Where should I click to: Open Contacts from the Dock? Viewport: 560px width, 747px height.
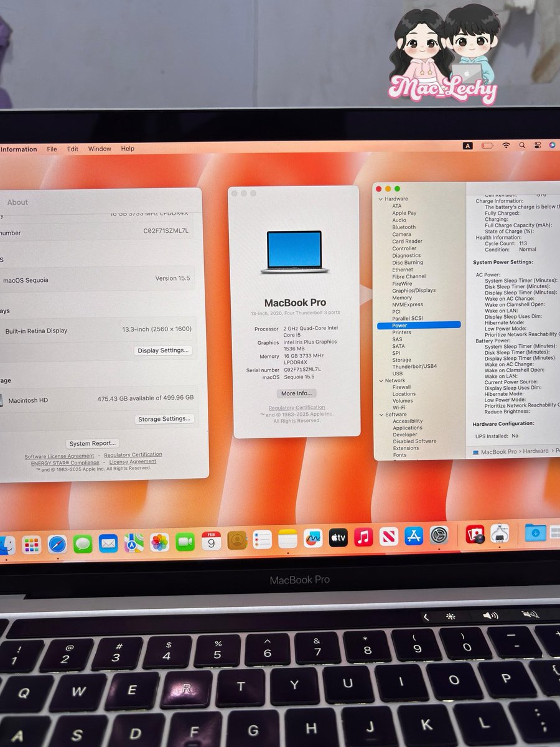[x=236, y=540]
